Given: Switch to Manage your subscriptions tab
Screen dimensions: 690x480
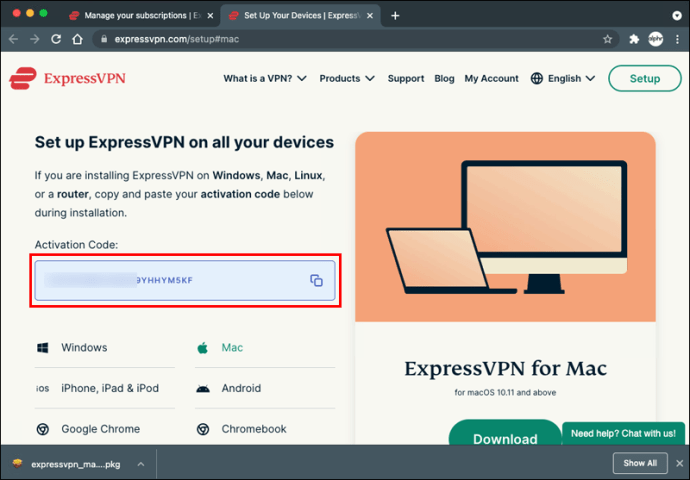Looking at the screenshot, I should pyautogui.click(x=141, y=15).
